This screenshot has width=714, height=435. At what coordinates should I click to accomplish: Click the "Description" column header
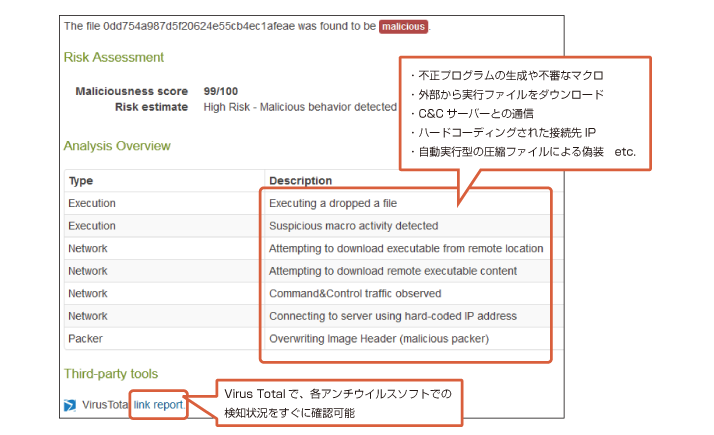(300, 181)
